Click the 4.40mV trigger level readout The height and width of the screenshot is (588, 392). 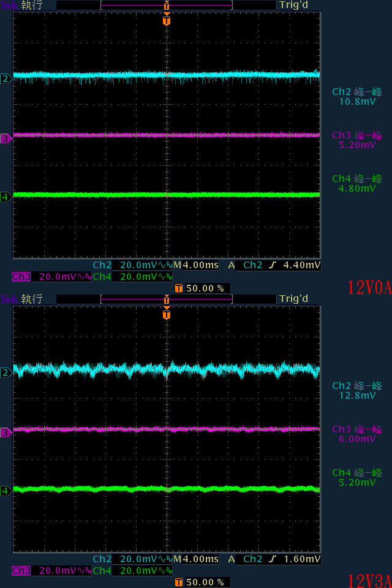coord(301,265)
